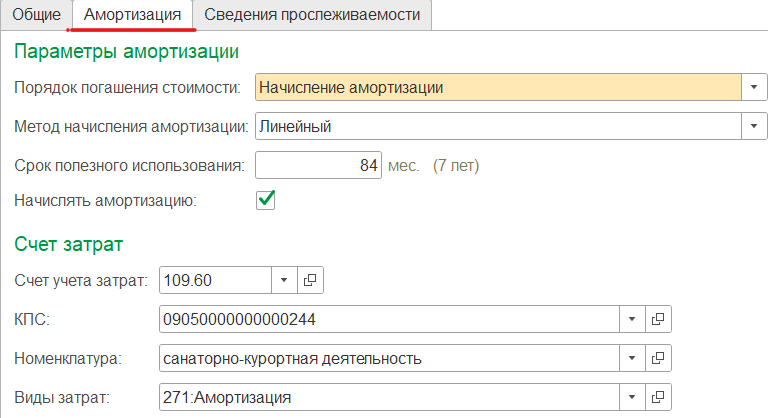
Task: Click the Линейный method field
Action: click(x=498, y=126)
